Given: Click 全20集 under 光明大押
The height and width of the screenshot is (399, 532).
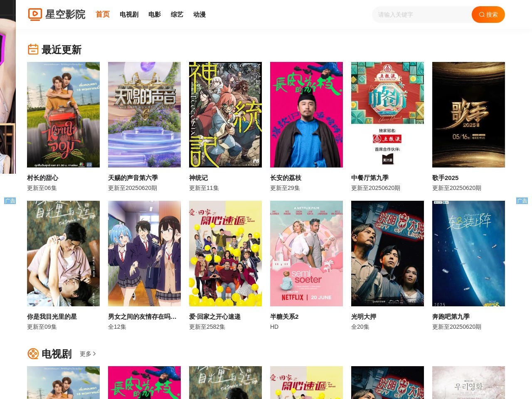Looking at the screenshot, I should point(360,327).
